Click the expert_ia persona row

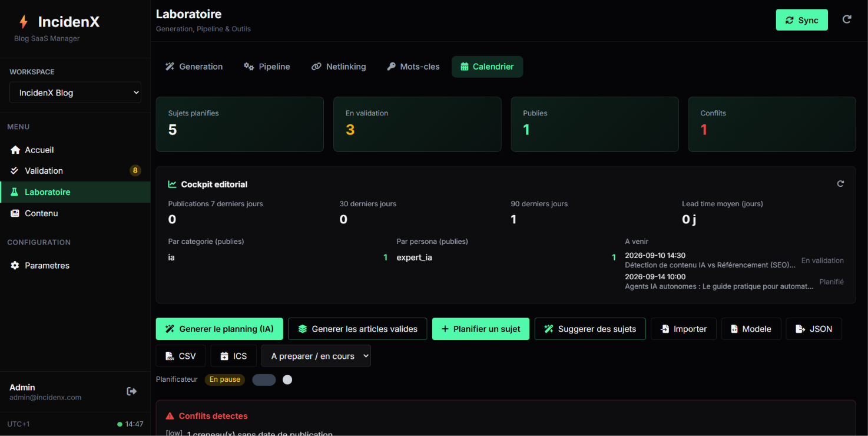[x=506, y=257]
